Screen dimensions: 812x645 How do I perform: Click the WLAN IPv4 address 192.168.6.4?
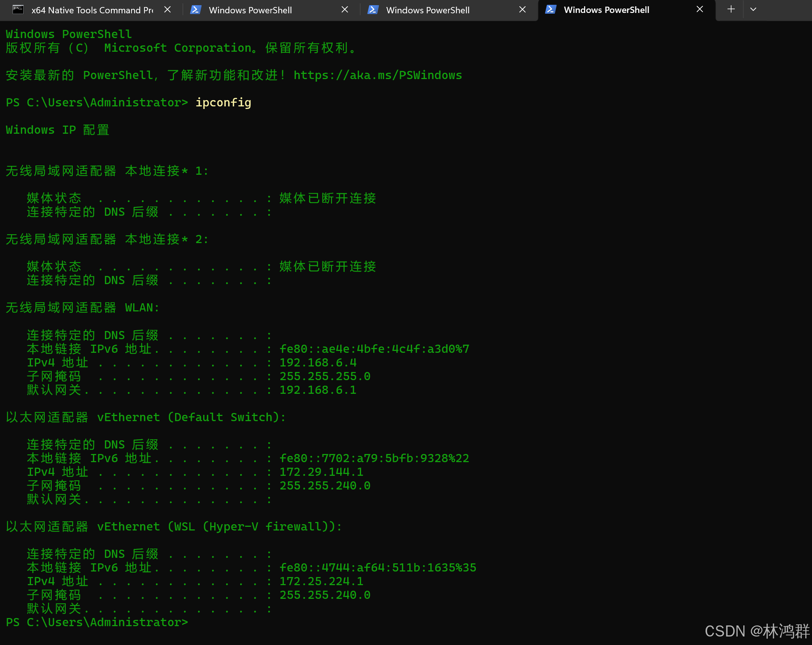tap(318, 363)
